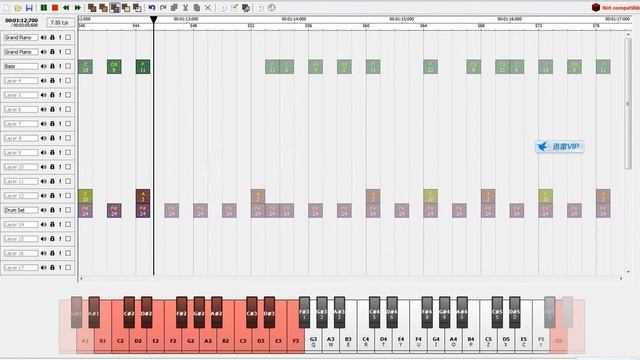Select the Harp instrument block icon

coord(92,8)
